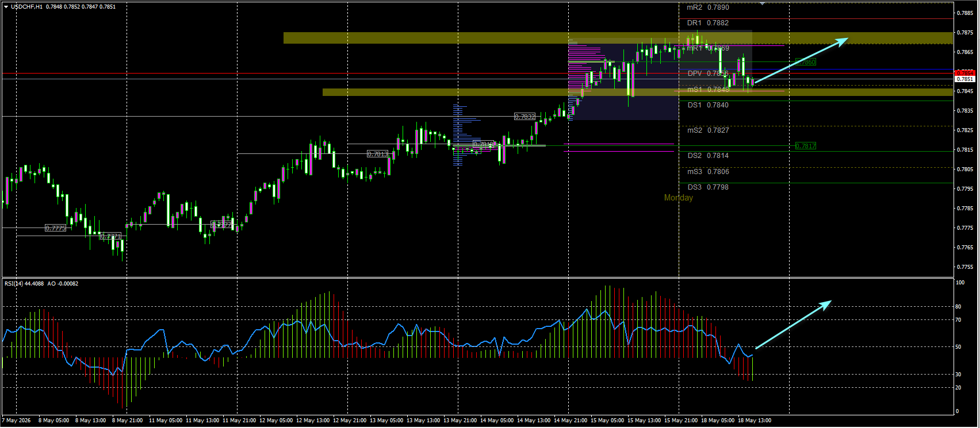
Task: Click the mS3 0.7806 level label
Action: (708, 172)
